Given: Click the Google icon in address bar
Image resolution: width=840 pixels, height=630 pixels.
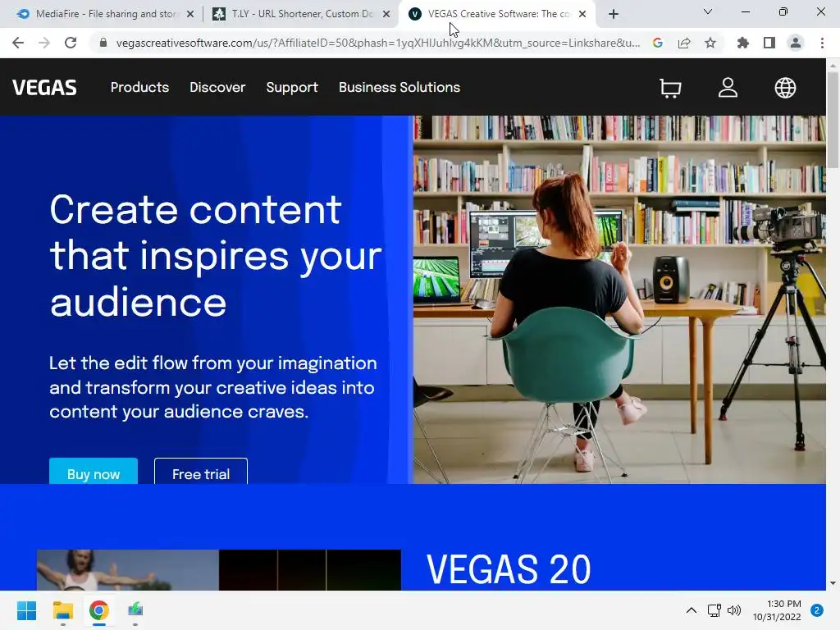Looking at the screenshot, I should click(x=658, y=43).
